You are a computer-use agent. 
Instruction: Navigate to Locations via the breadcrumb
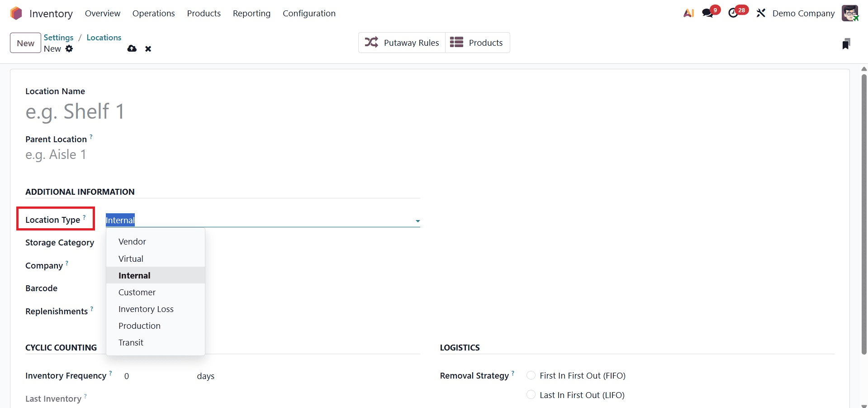pyautogui.click(x=104, y=37)
